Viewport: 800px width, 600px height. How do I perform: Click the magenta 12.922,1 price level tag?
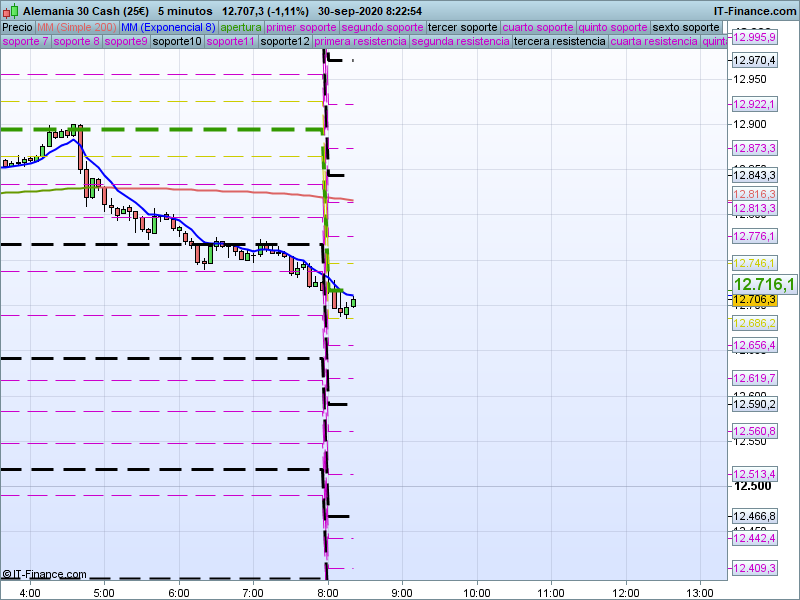coord(755,104)
